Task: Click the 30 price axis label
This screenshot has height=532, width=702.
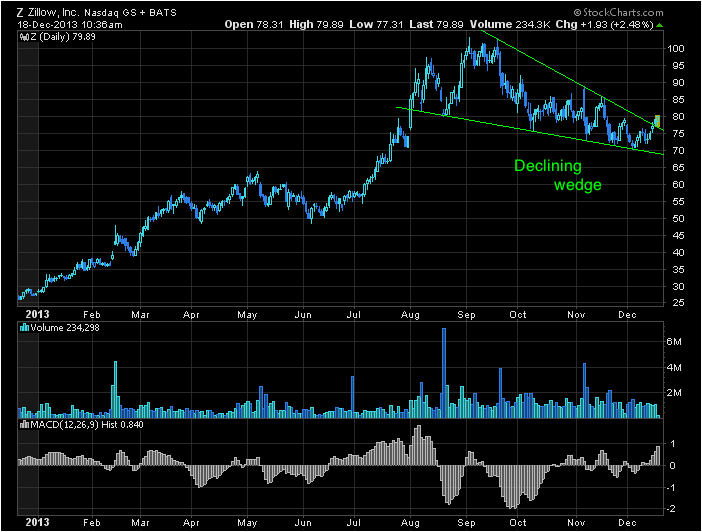Action: click(x=678, y=286)
